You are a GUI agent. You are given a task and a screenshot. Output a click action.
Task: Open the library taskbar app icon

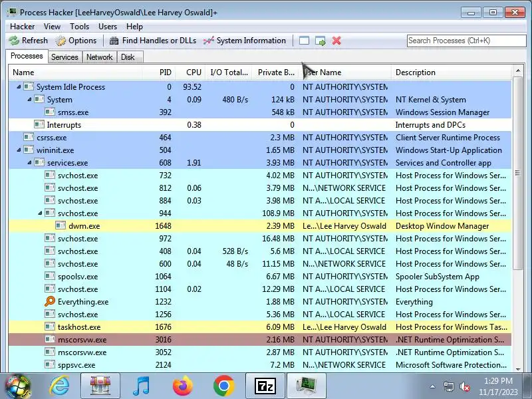click(x=100, y=386)
